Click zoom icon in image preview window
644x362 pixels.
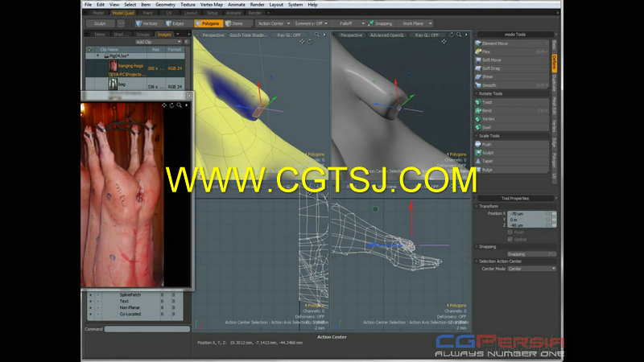click(179, 105)
